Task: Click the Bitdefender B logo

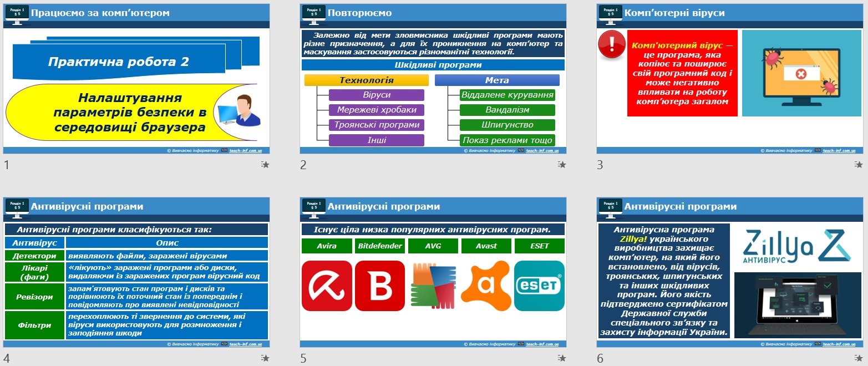Action: click(380, 286)
